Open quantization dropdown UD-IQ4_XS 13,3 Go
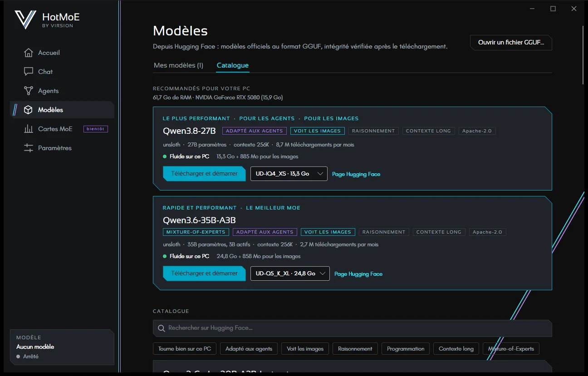This screenshot has width=588, height=376. (289, 174)
